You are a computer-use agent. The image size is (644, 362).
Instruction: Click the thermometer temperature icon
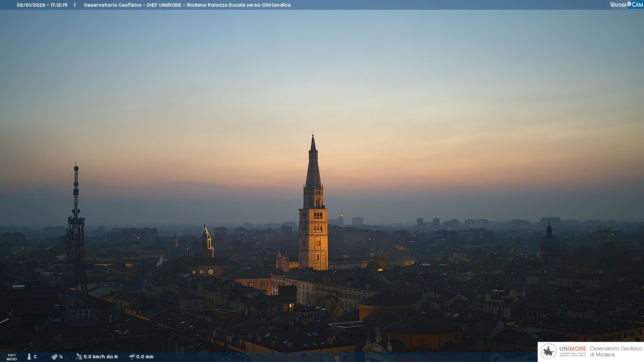tap(29, 357)
